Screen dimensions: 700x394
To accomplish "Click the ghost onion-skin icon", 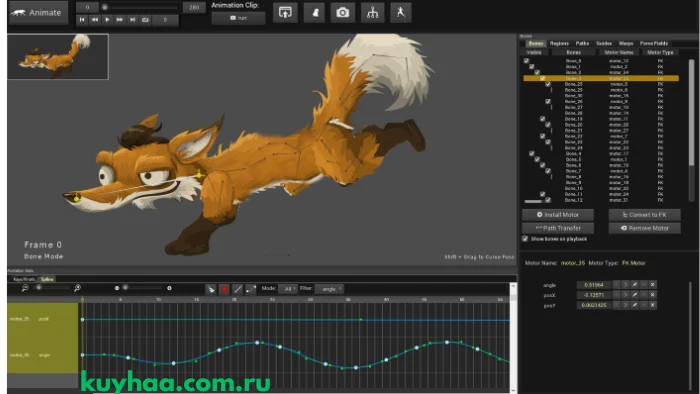I will (314, 12).
